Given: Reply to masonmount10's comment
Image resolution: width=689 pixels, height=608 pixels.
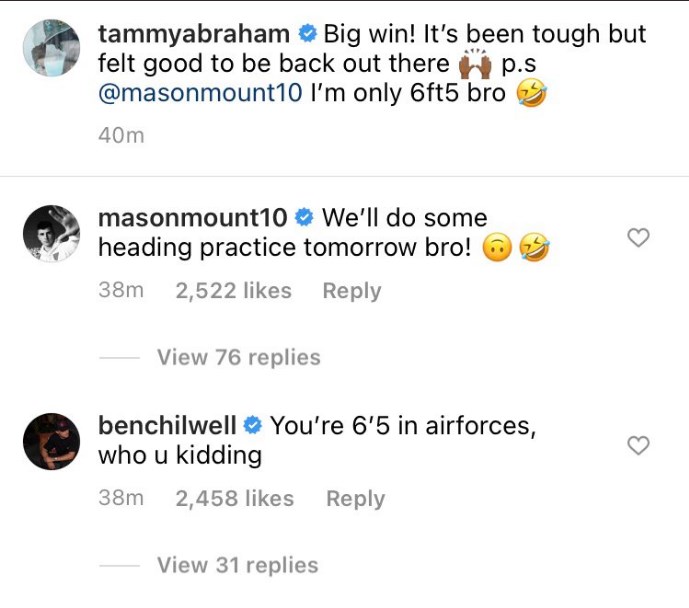Looking at the screenshot, I should point(351,291).
